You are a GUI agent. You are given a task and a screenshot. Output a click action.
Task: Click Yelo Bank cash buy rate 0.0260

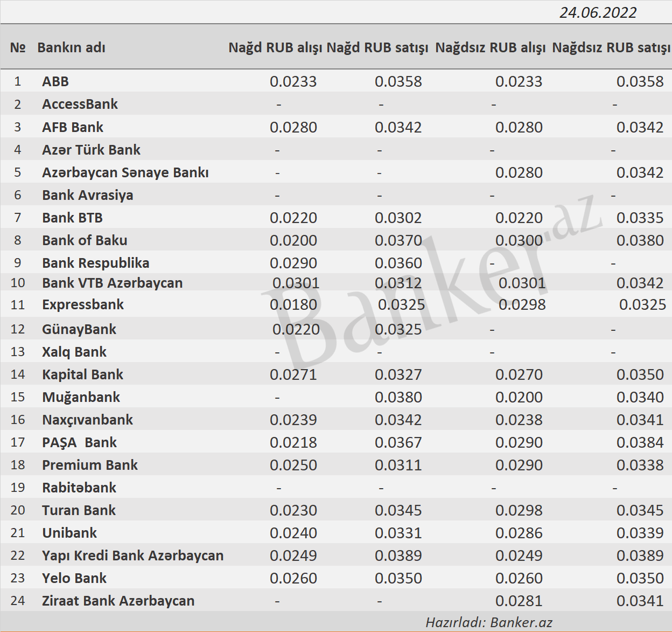tap(293, 578)
